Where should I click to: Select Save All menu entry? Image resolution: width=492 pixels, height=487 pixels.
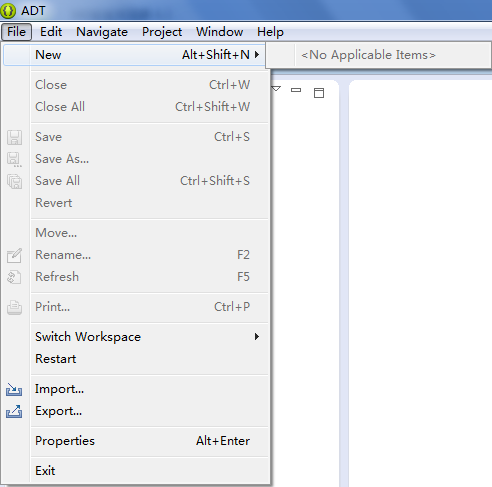(x=136, y=181)
